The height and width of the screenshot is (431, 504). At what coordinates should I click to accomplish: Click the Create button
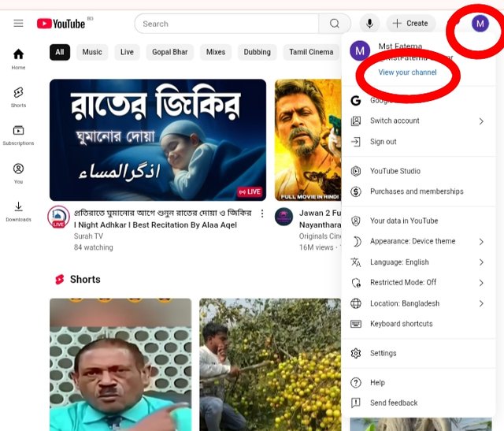click(411, 24)
